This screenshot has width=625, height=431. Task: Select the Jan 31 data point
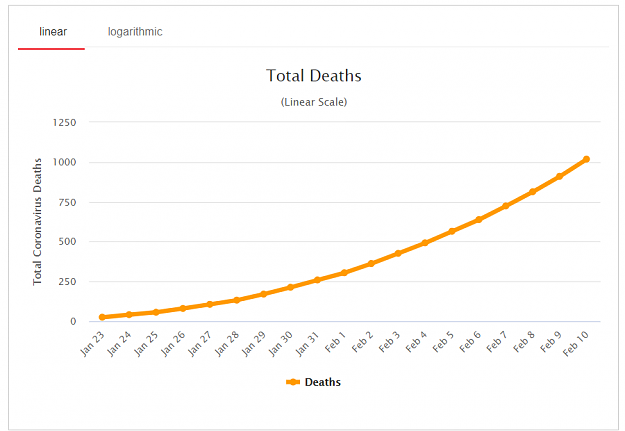point(317,280)
